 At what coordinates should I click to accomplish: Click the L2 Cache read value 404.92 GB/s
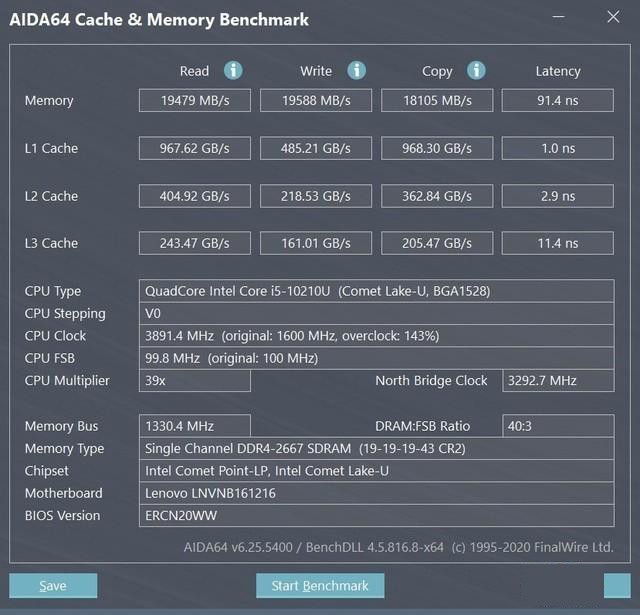(x=195, y=196)
